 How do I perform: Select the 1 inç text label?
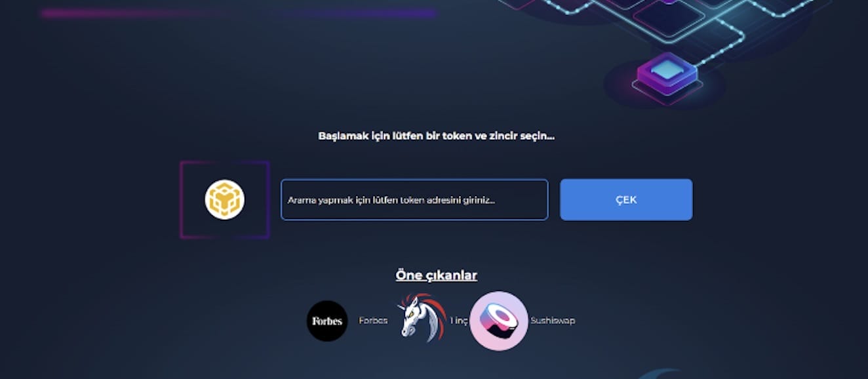point(459,321)
